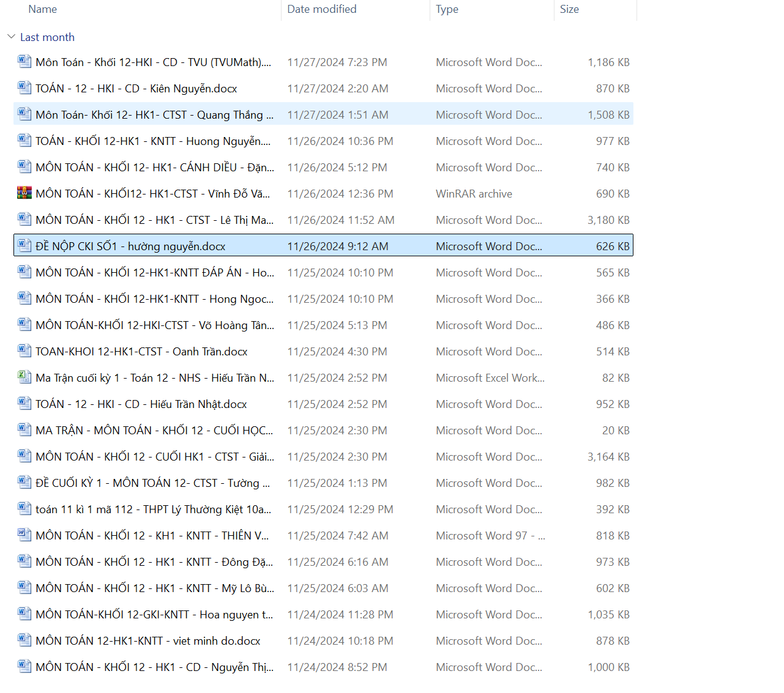Click the 3,180 KB size cell
Screen dimensions: 784x693
pyautogui.click(x=608, y=220)
